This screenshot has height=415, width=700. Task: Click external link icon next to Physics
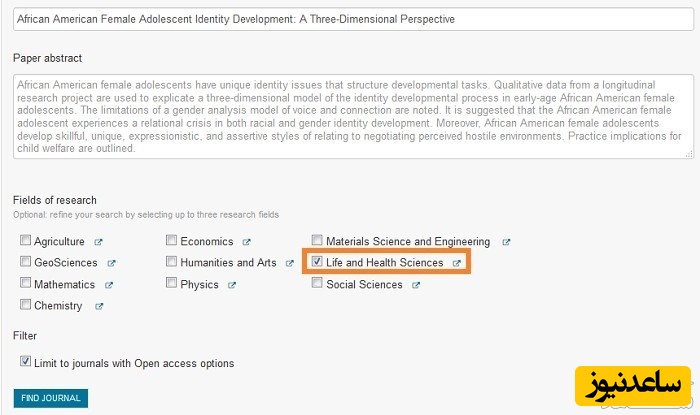point(232,285)
